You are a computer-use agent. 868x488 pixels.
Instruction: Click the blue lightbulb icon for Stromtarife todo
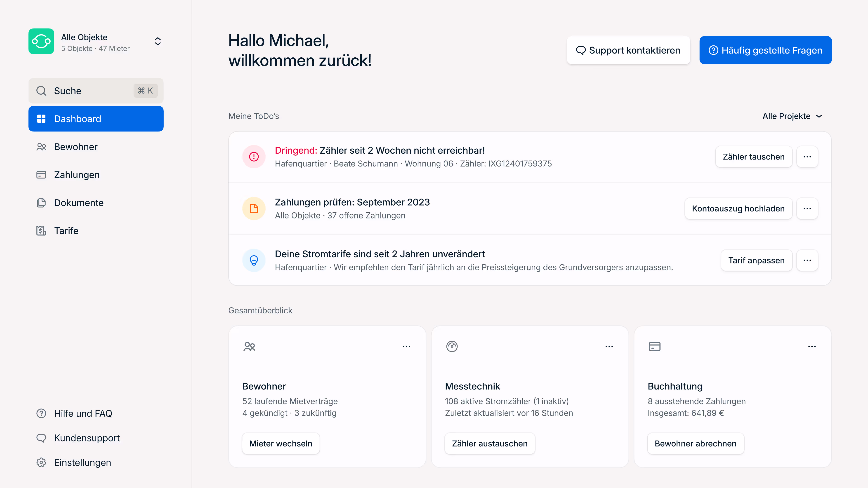click(x=254, y=260)
